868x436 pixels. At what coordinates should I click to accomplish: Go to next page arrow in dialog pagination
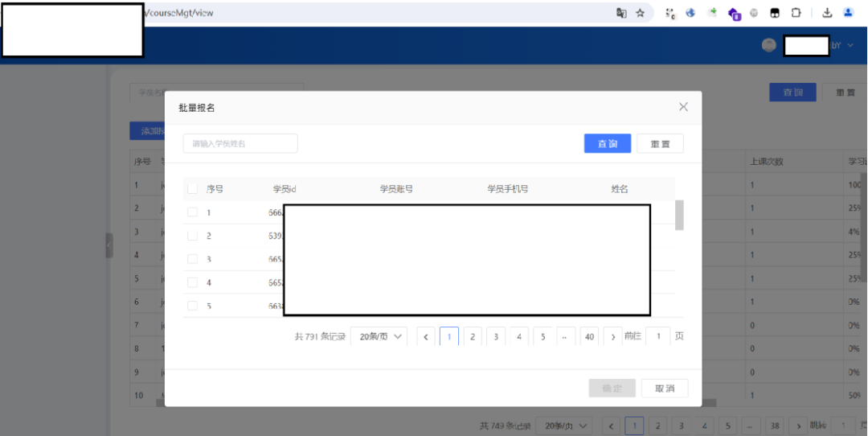[613, 336]
